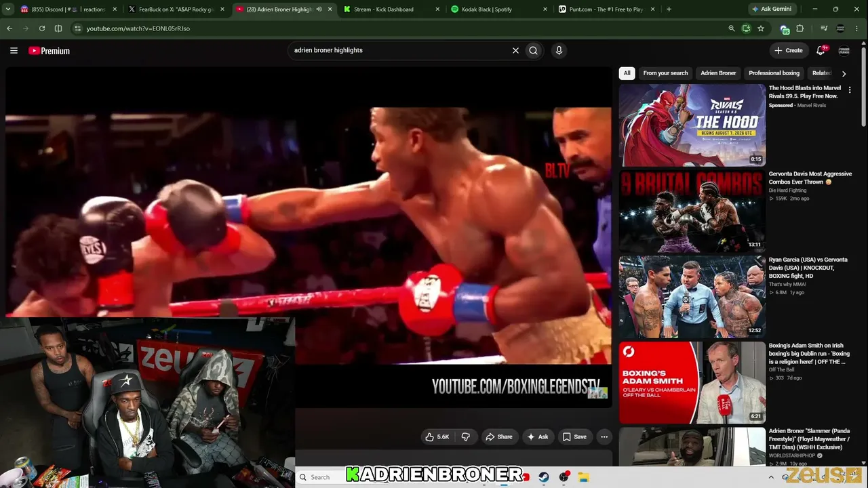868x488 pixels.
Task: Open 'Ryan Garcia (USA) vs Gervonta Davis' video title
Action: pyautogui.click(x=808, y=268)
